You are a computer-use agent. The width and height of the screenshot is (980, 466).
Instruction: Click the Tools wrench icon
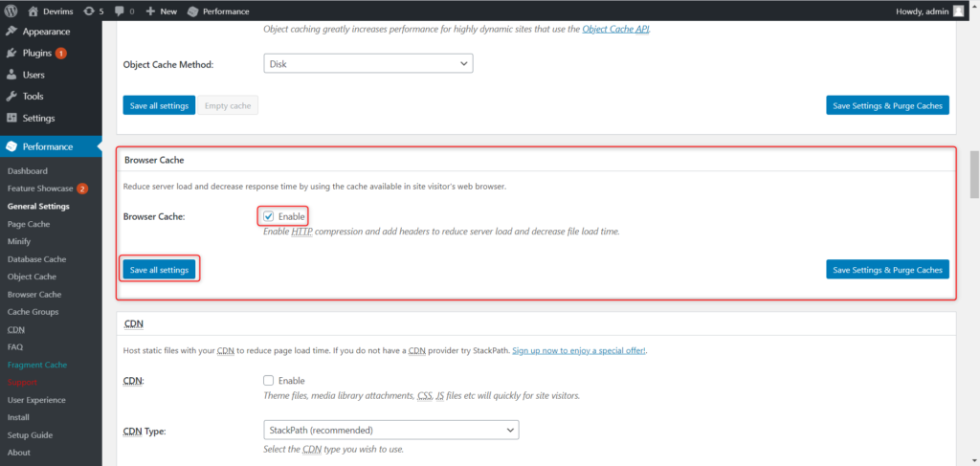[11, 97]
